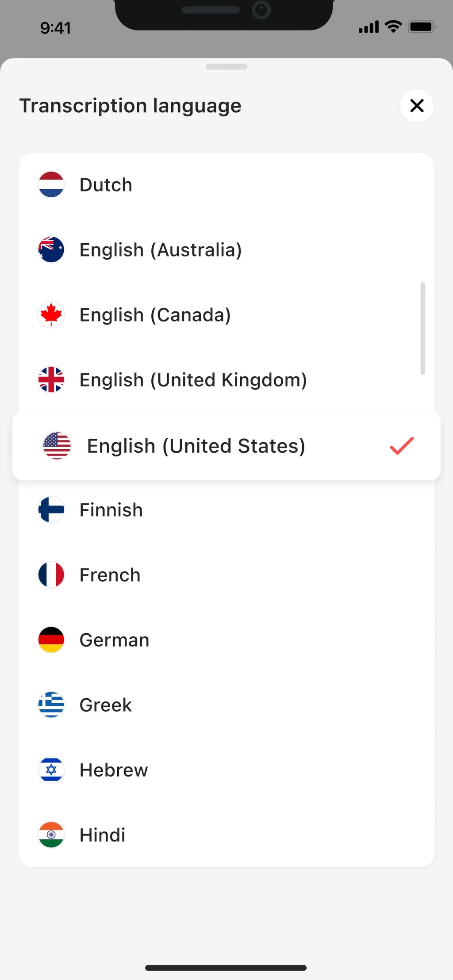Tap the Greek flag icon
Viewport: 453px width, 980px height.
[51, 704]
